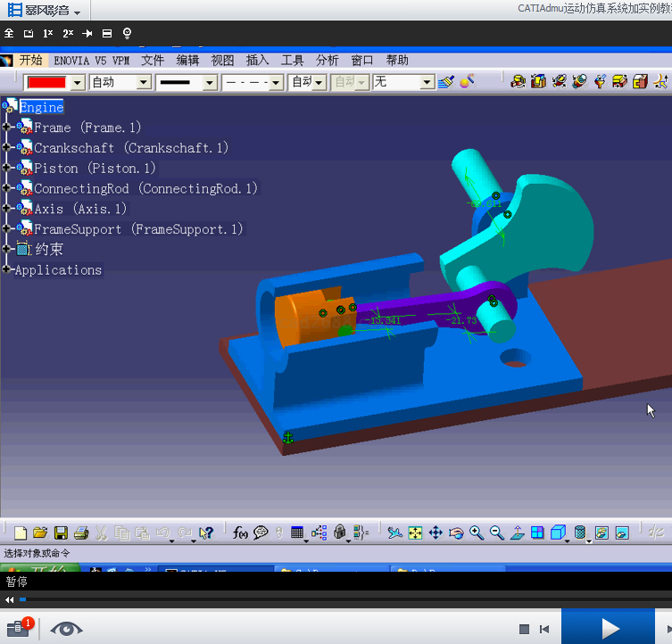672x644 pixels.
Task: Click the red color swatch dropdown
Action: pyautogui.click(x=77, y=82)
